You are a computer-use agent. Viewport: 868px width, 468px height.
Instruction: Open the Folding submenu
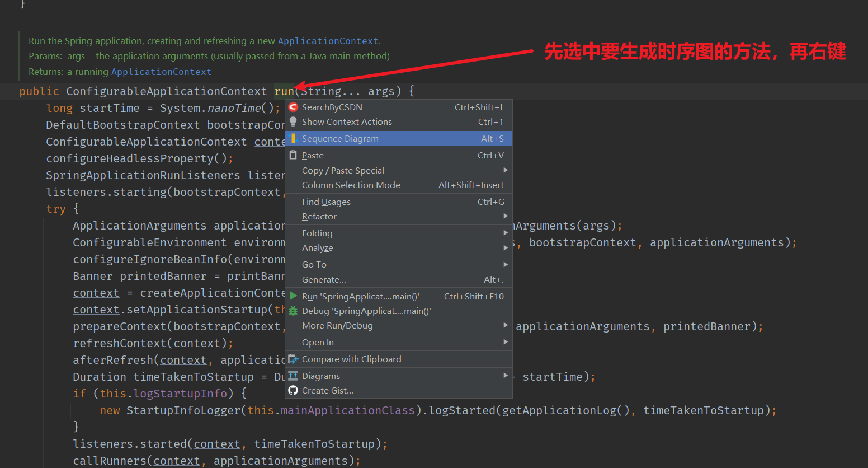coord(399,233)
